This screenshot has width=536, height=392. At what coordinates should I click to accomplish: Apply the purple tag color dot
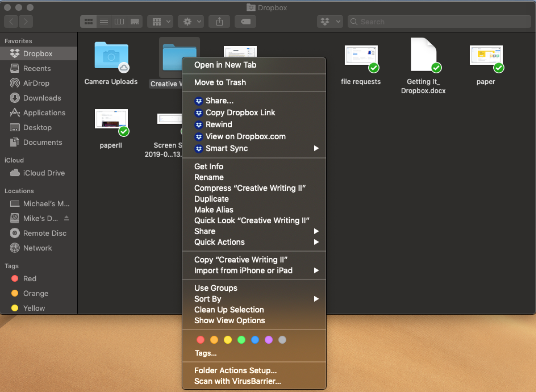tap(269, 340)
